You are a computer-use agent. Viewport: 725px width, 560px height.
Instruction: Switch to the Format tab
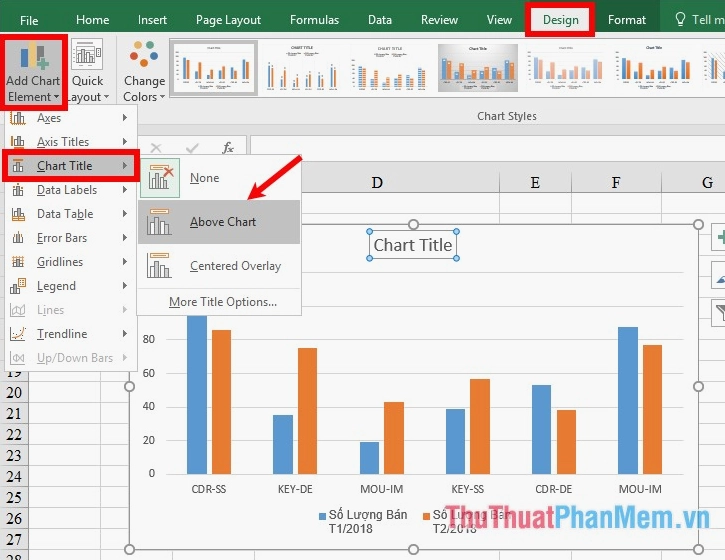[x=627, y=20]
